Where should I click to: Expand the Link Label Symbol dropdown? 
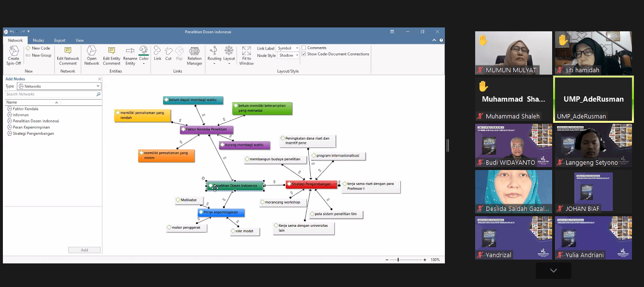click(288, 48)
